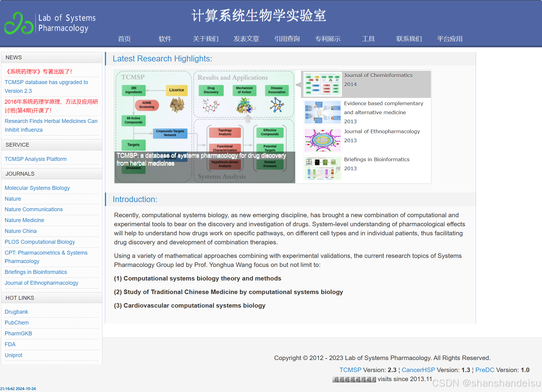
Task: Open the FDA hot link
Action: [10, 344]
